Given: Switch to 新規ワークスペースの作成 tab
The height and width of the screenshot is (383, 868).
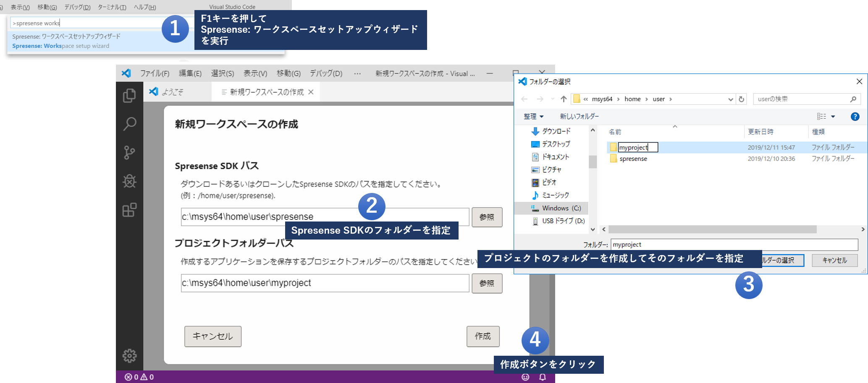Looking at the screenshot, I should tap(267, 92).
